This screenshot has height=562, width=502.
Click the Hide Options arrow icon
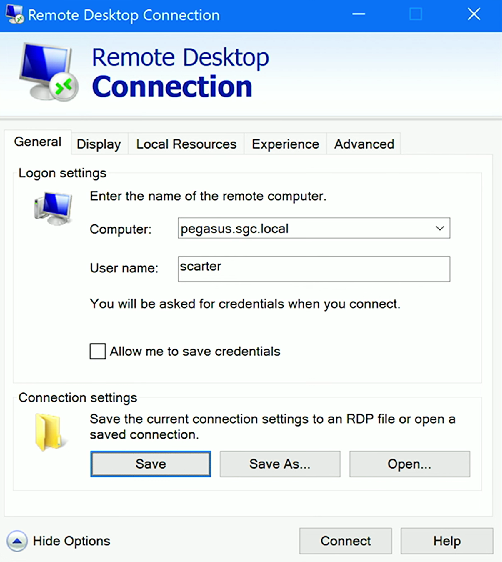coord(17,540)
